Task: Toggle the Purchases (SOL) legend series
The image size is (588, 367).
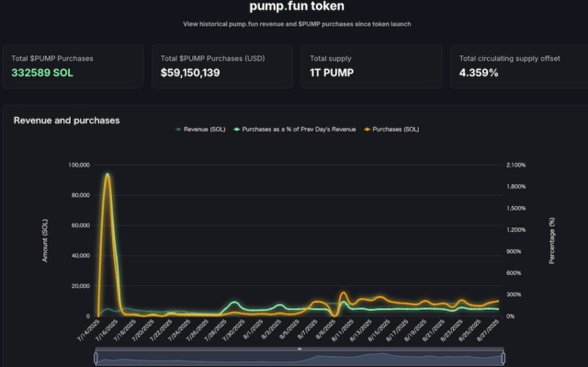Action: (391, 130)
